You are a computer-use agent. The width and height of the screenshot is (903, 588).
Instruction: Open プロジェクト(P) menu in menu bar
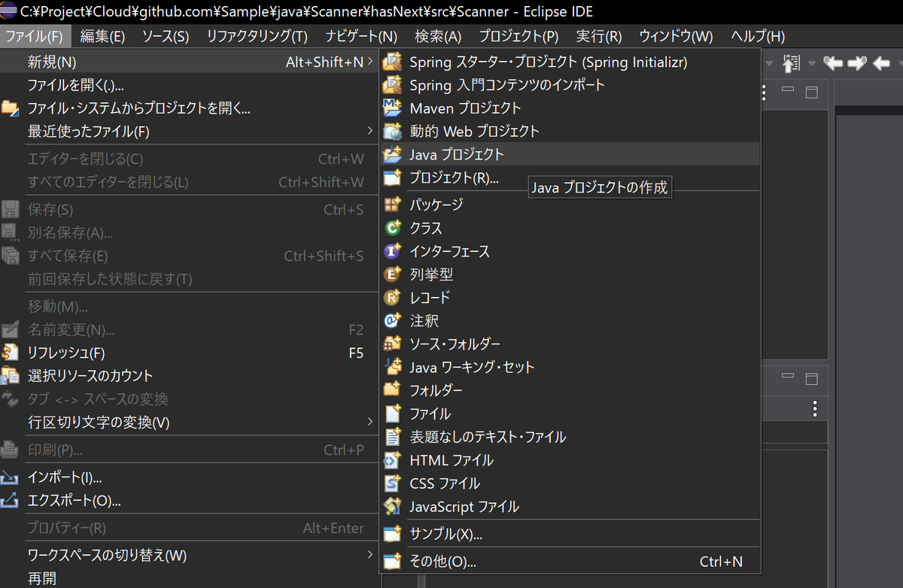518,36
